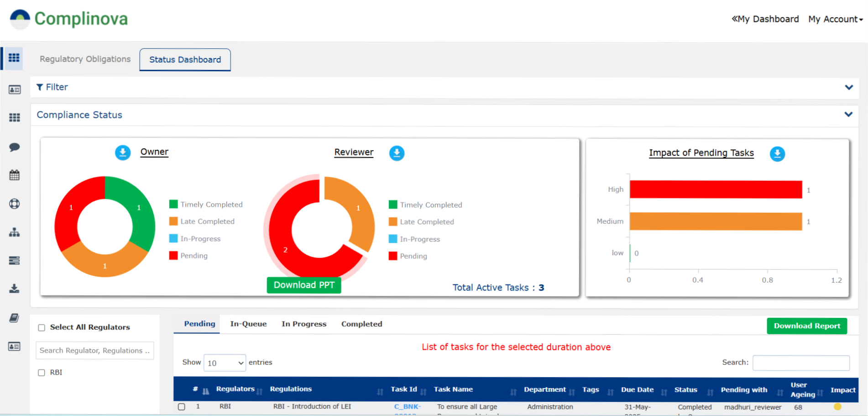Click the first ID card sidebar icon
This screenshot has height=416, width=868.
pos(15,90)
